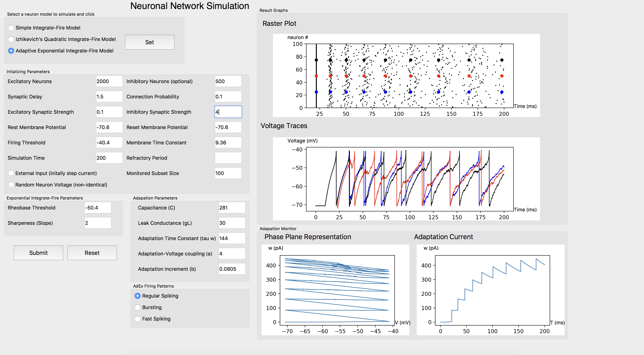The height and width of the screenshot is (355, 644).
Task: Click the Submit button
Action: [39, 253]
